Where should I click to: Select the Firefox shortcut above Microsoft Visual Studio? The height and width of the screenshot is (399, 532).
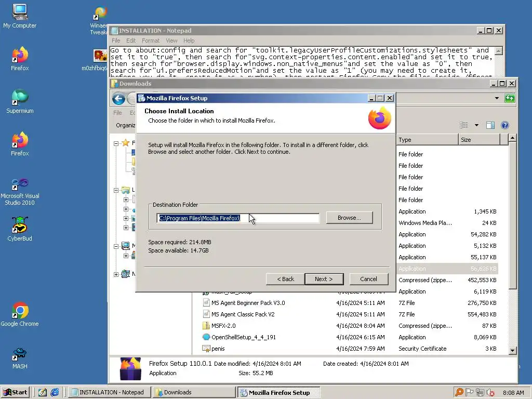[20, 144]
